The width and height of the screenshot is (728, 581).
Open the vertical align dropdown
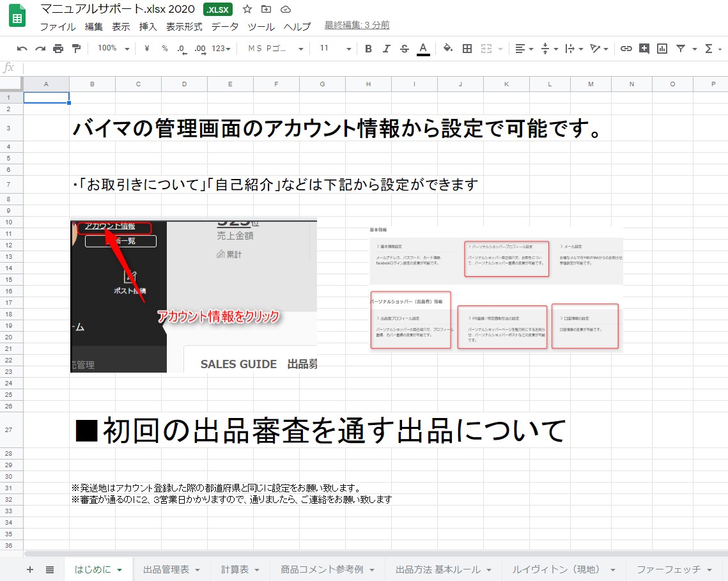[549, 49]
